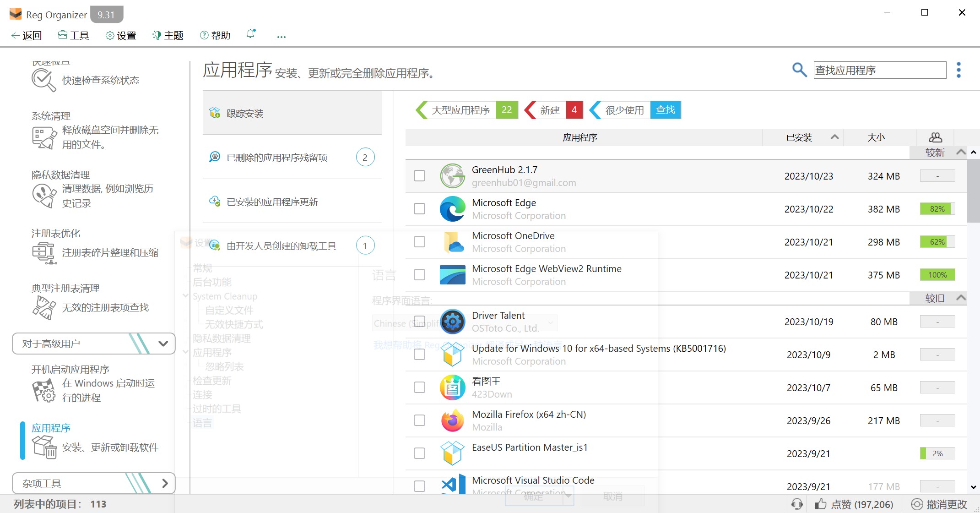Click the Edge WebView2 Runtime icon

click(x=452, y=275)
